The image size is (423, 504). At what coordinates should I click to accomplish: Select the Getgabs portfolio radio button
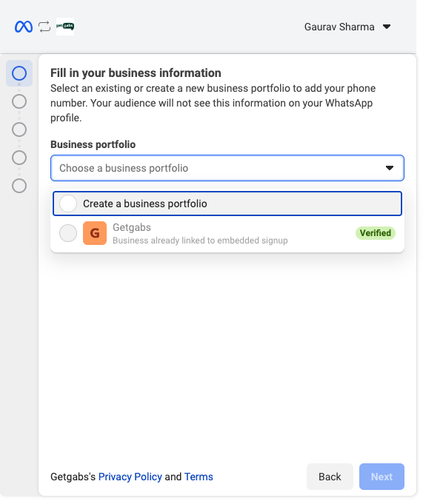click(68, 233)
